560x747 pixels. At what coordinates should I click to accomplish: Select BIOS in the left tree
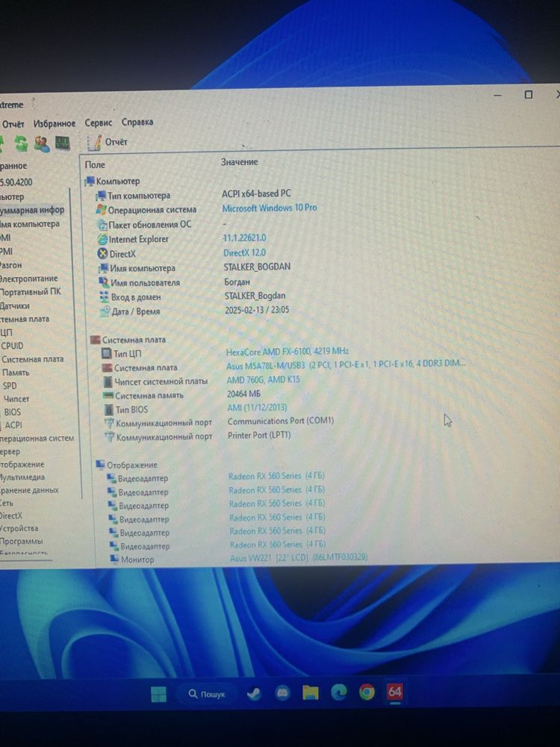click(x=13, y=412)
